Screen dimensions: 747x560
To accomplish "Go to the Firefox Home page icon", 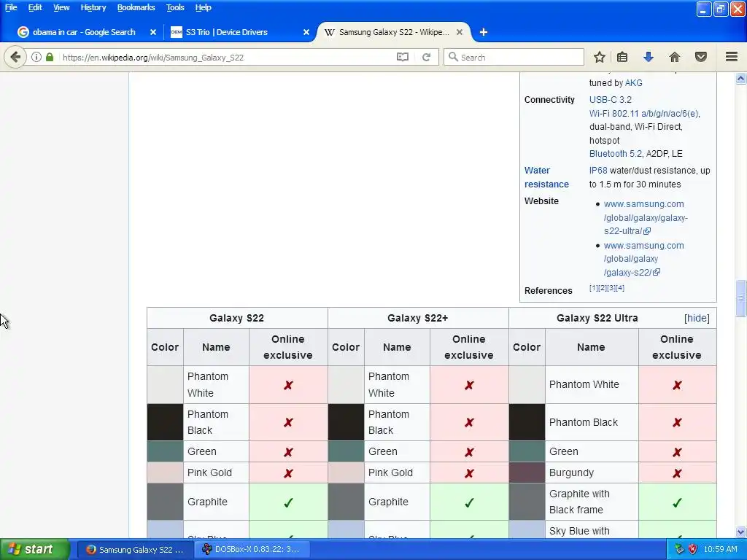I will click(x=675, y=57).
